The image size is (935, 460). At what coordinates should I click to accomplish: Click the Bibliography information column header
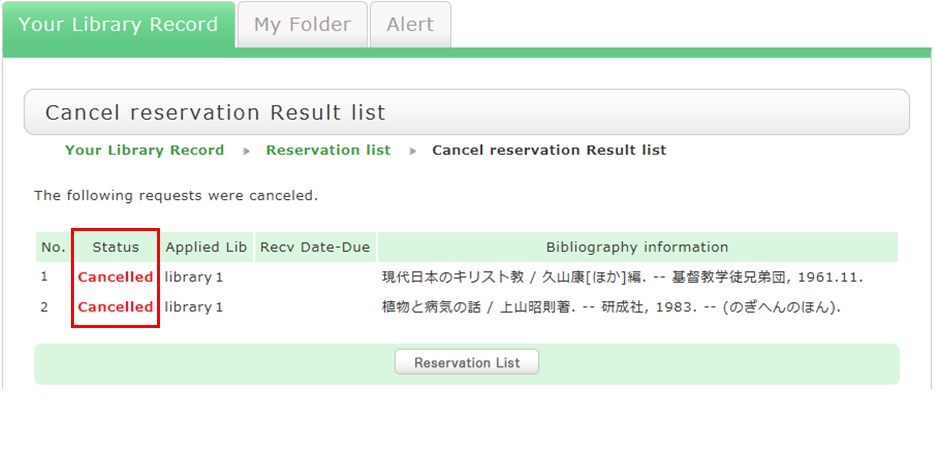(637, 247)
